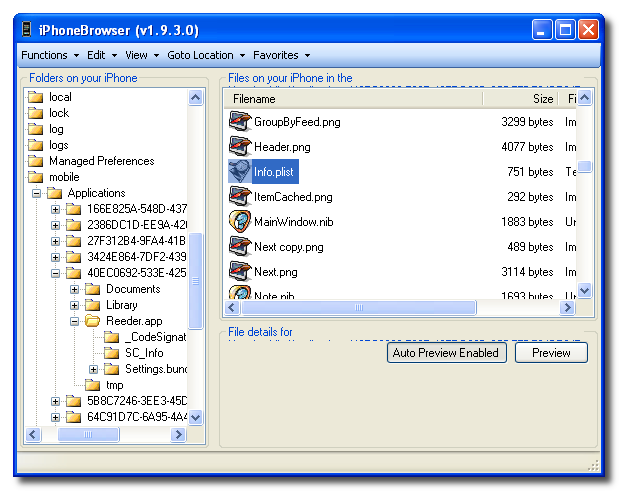Viewport: 619px width, 491px height.
Task: Click the Preview button
Action: (x=551, y=352)
